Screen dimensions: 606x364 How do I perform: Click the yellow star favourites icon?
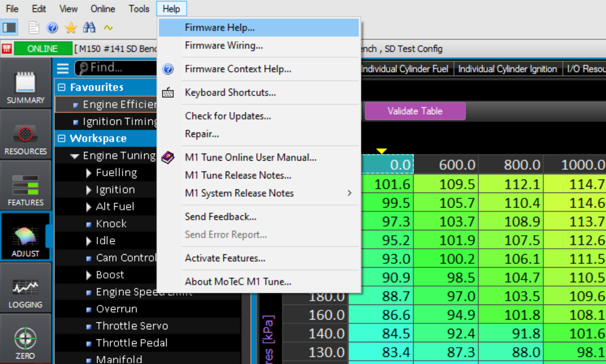(70, 28)
